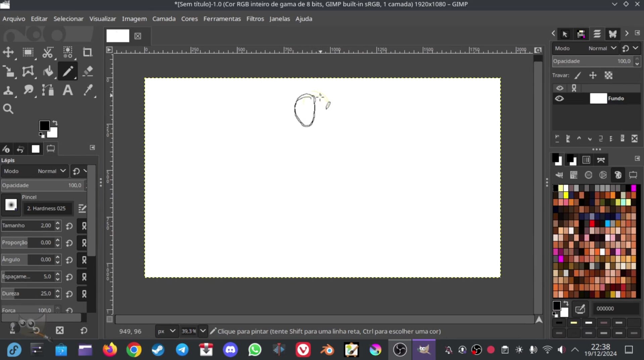Reset Tamanho brush size to default
644x360 pixels.
coord(69,226)
